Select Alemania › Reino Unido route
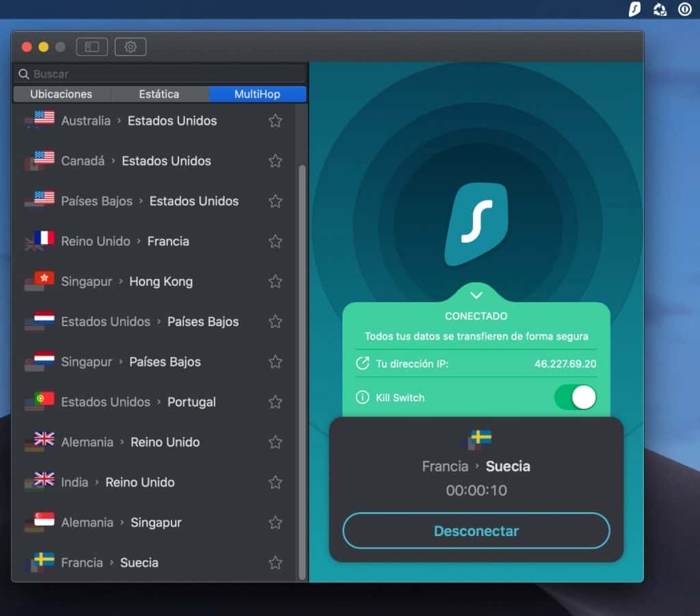Viewport: 700px width, 616px height. point(154,442)
